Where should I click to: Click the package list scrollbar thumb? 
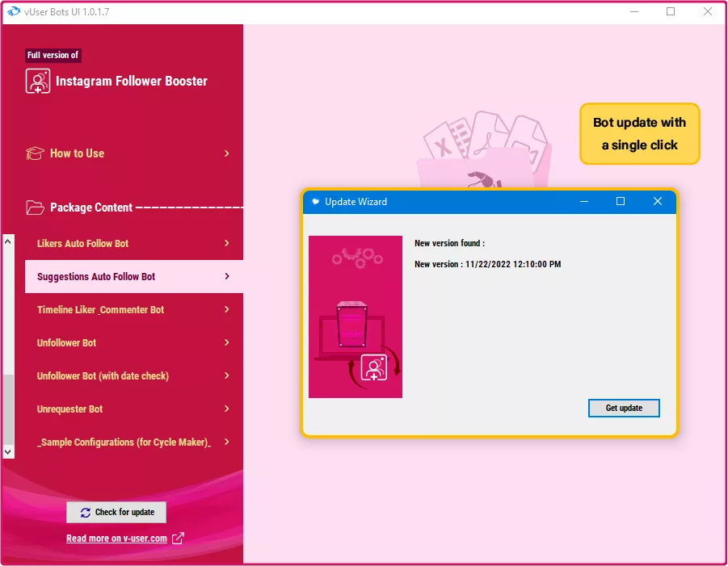[x=8, y=409]
